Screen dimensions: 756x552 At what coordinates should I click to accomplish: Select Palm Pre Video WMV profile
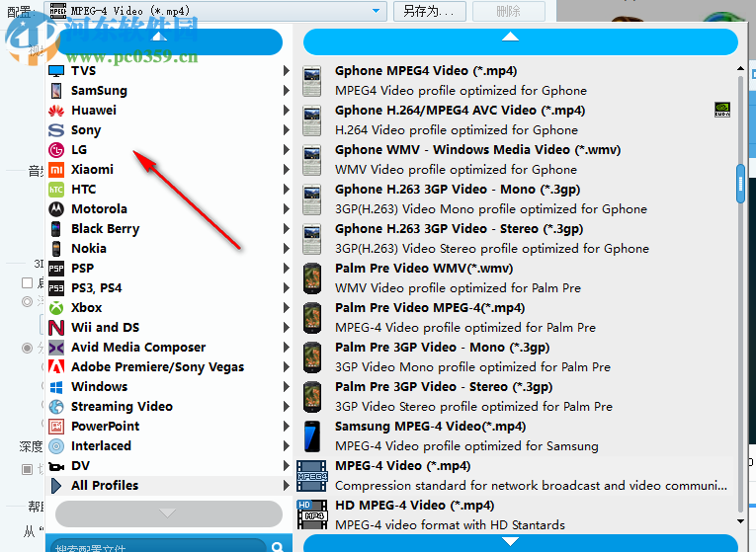click(x=516, y=278)
